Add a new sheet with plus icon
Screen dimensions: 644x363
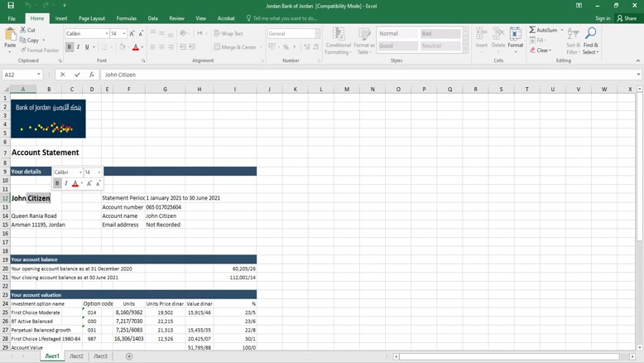[x=129, y=356]
